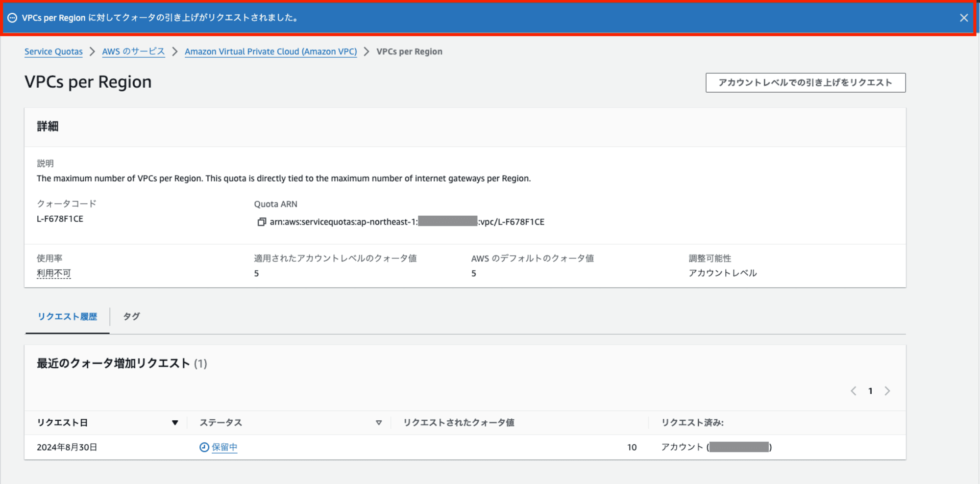Open the Amazon Virtual Private Cloud breadcrumb link
This screenshot has height=484, width=980.
270,51
